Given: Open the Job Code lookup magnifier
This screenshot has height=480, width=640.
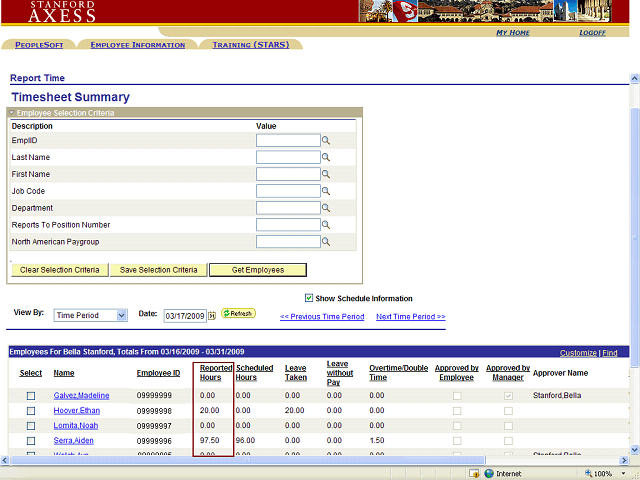Looking at the screenshot, I should [x=326, y=192].
